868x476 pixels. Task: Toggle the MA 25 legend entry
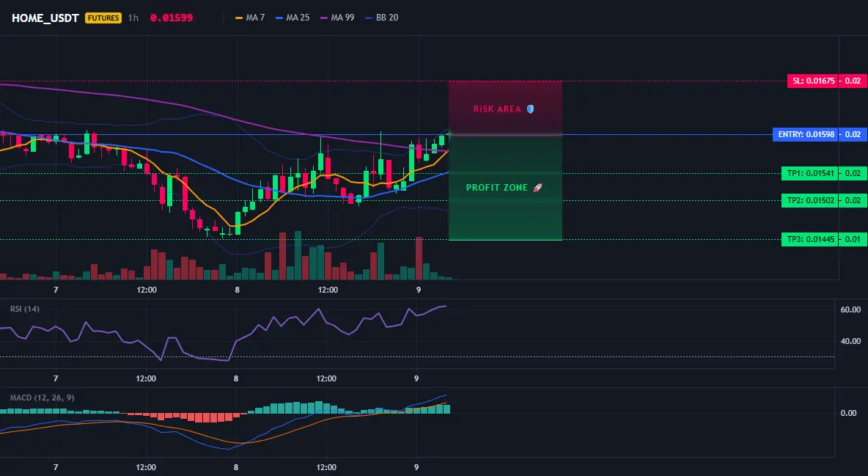tap(293, 18)
